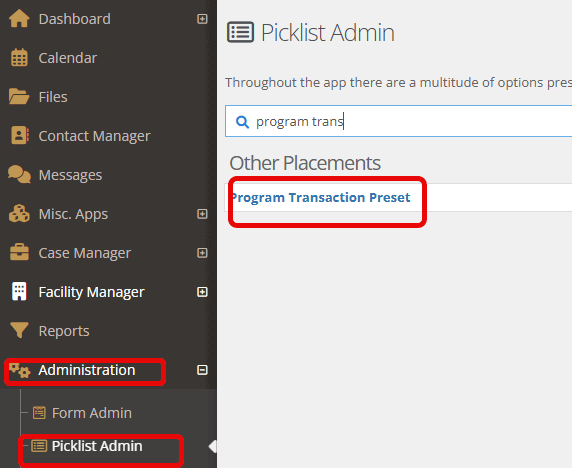This screenshot has height=468, width=572.
Task: Collapse sidebar using the left arrow handle
Action: pos(213,446)
